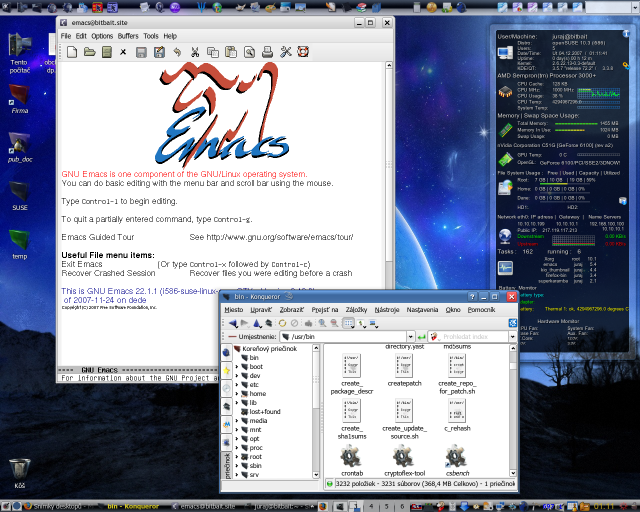Click the bin - Konqueror taskbar button

point(127,506)
